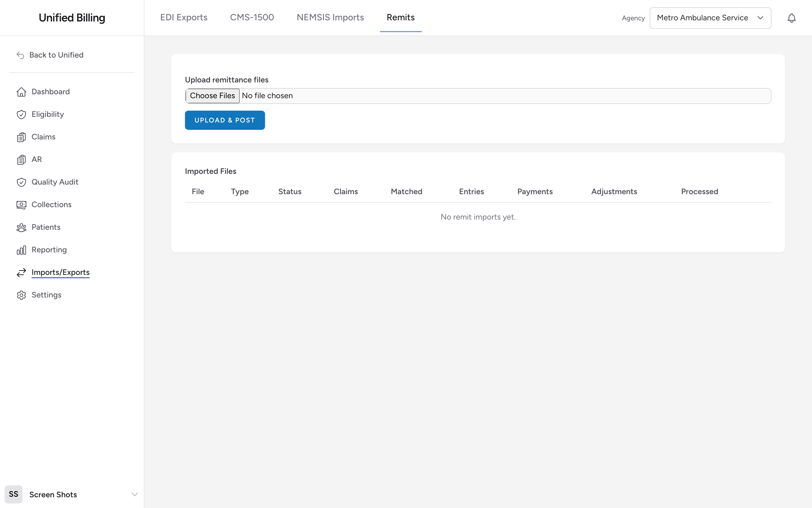The image size is (812, 508).
Task: Switch to the EDI Exports tab
Action: (x=184, y=17)
